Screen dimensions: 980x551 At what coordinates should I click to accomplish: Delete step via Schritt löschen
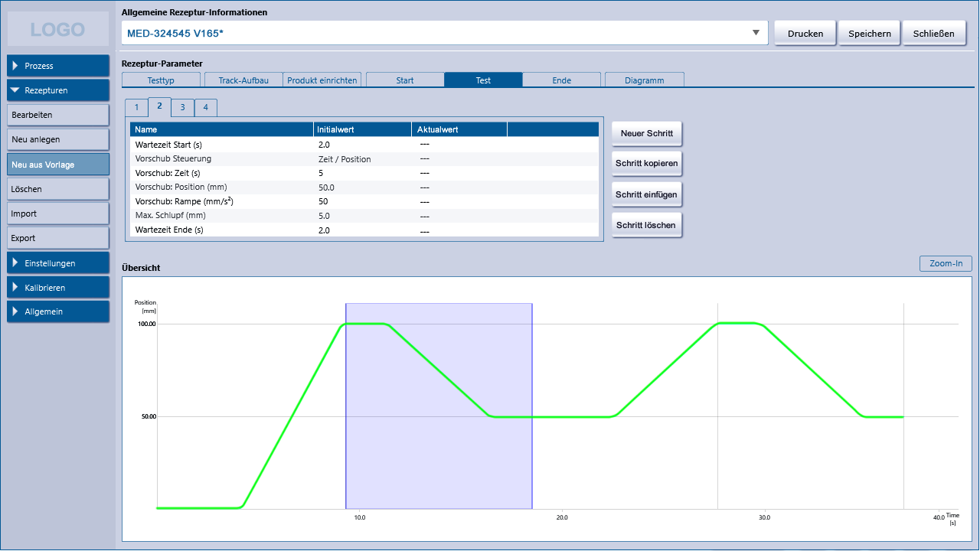[646, 225]
